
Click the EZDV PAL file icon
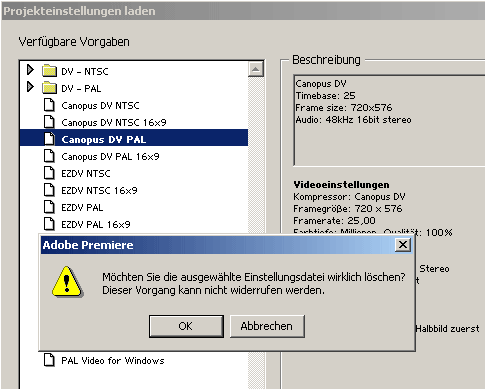tap(49, 207)
